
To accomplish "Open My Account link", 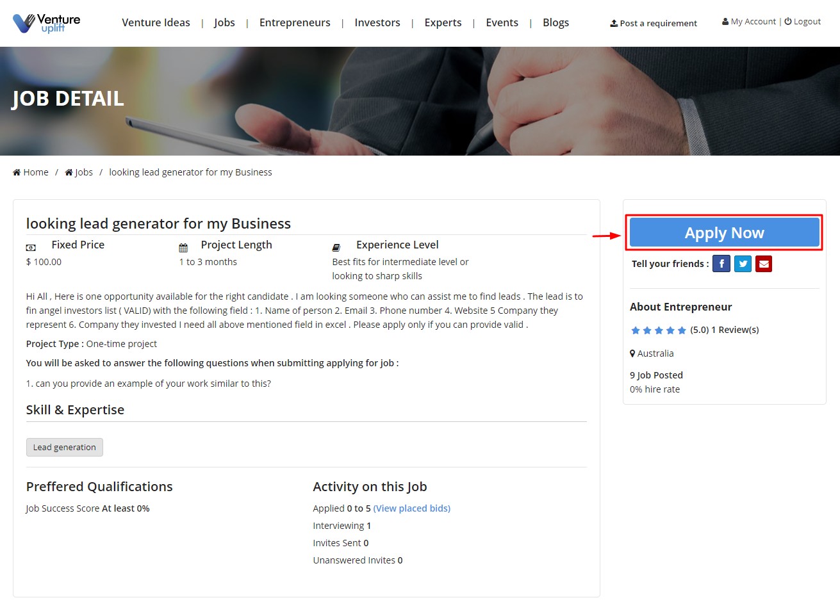I will [x=748, y=22].
